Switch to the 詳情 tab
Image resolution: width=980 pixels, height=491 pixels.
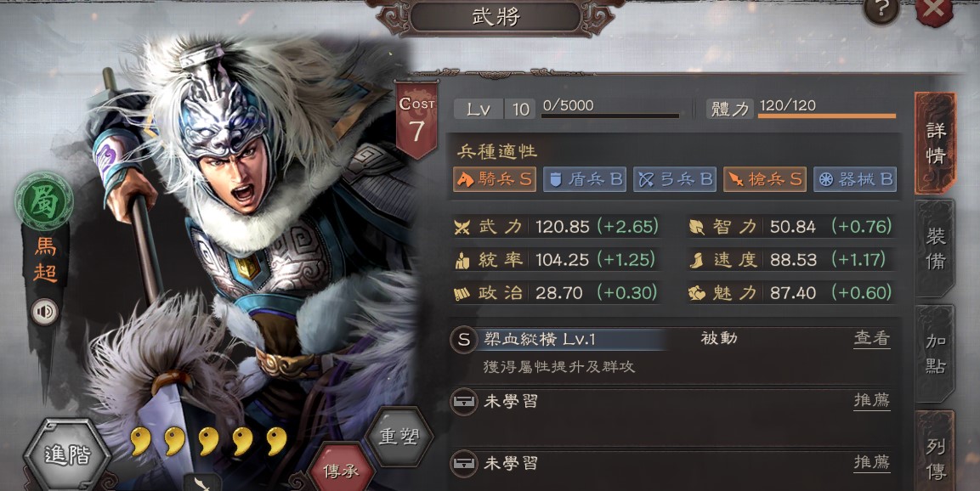[x=935, y=143]
